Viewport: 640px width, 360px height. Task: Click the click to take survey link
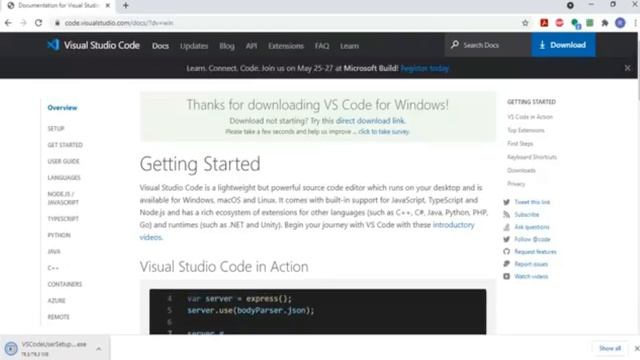point(384,131)
